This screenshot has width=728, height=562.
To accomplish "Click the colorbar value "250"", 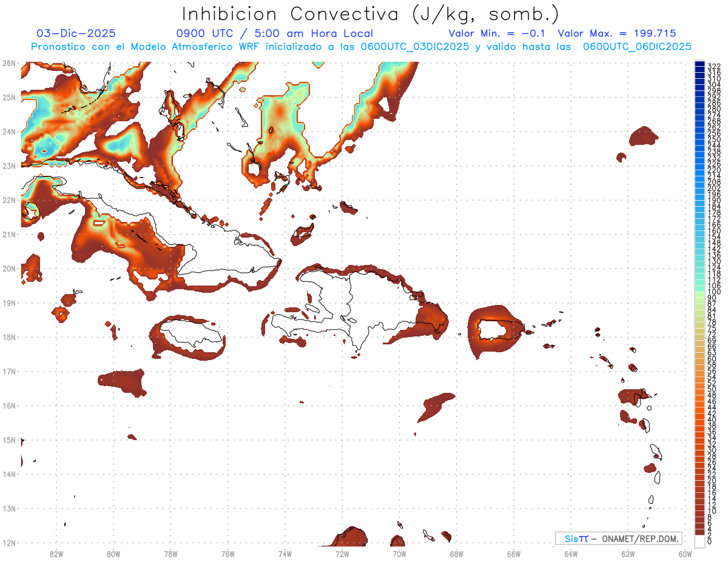I will [714, 139].
